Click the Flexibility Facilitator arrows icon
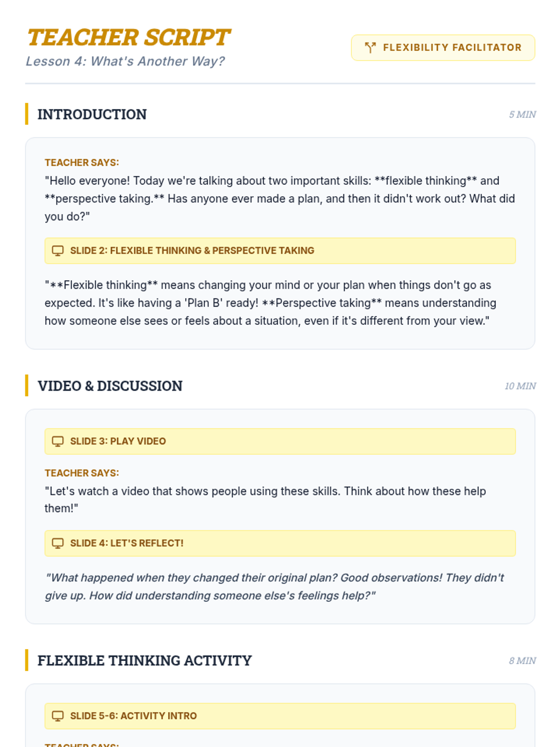The width and height of the screenshot is (560, 747). [370, 48]
